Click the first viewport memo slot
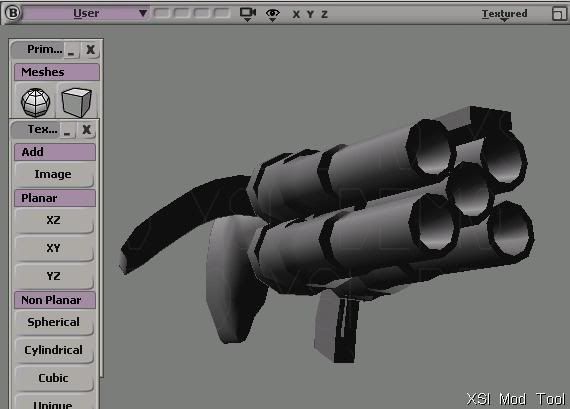This screenshot has height=409, width=570. [x=162, y=13]
